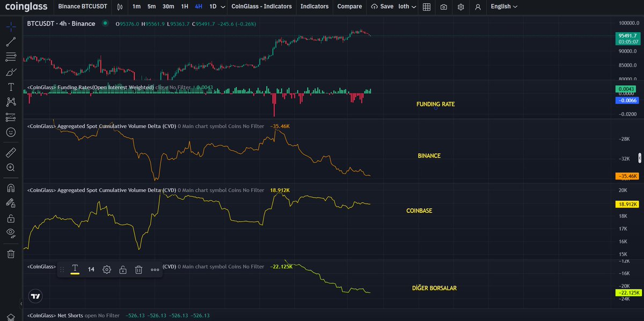Image resolution: width=644 pixels, height=321 pixels.
Task: Select the text annotation tool in left sidebar
Action: coord(11,87)
